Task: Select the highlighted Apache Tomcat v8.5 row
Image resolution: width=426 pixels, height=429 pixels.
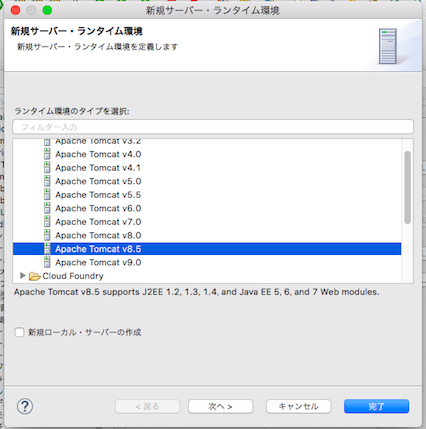Action: [x=207, y=249]
